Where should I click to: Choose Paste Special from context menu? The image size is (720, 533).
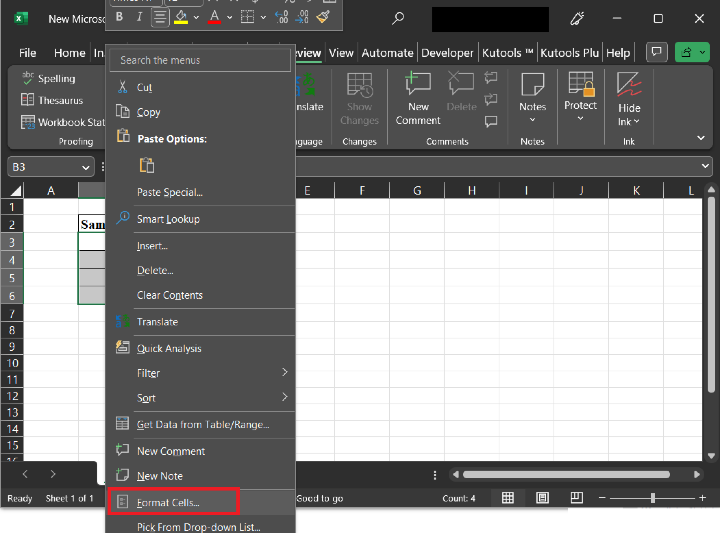(x=200, y=192)
